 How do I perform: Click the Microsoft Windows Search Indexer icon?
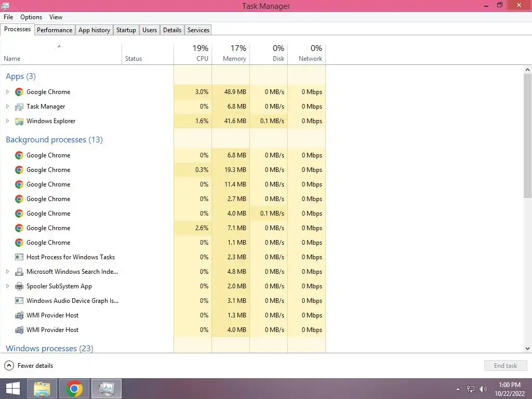19,272
